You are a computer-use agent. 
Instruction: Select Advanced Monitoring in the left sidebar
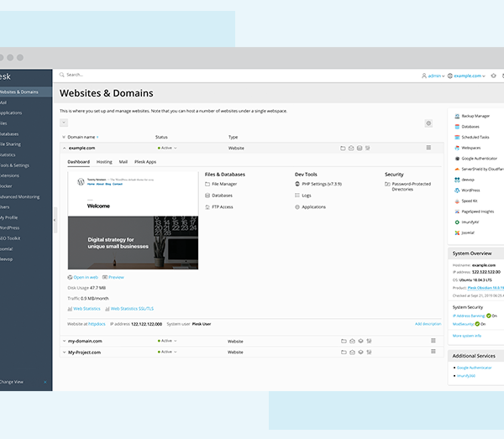[19, 196]
